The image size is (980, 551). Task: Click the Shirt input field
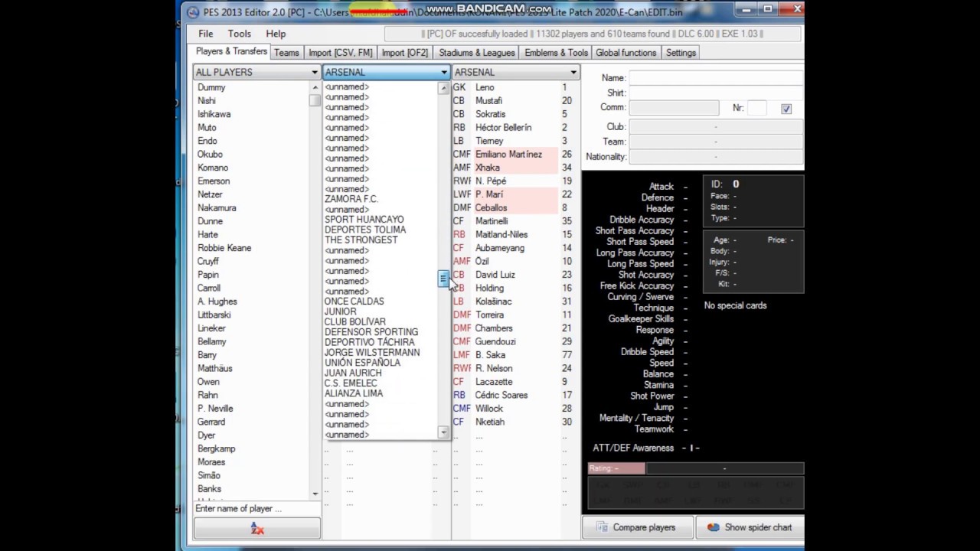[717, 93]
